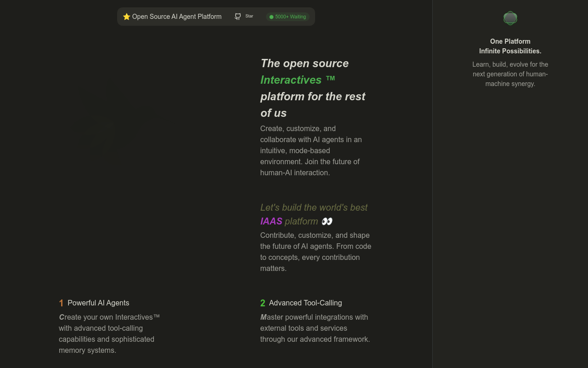Click the eyes emoji after 'platform'
This screenshot has height=368, width=588.
pyautogui.click(x=327, y=221)
